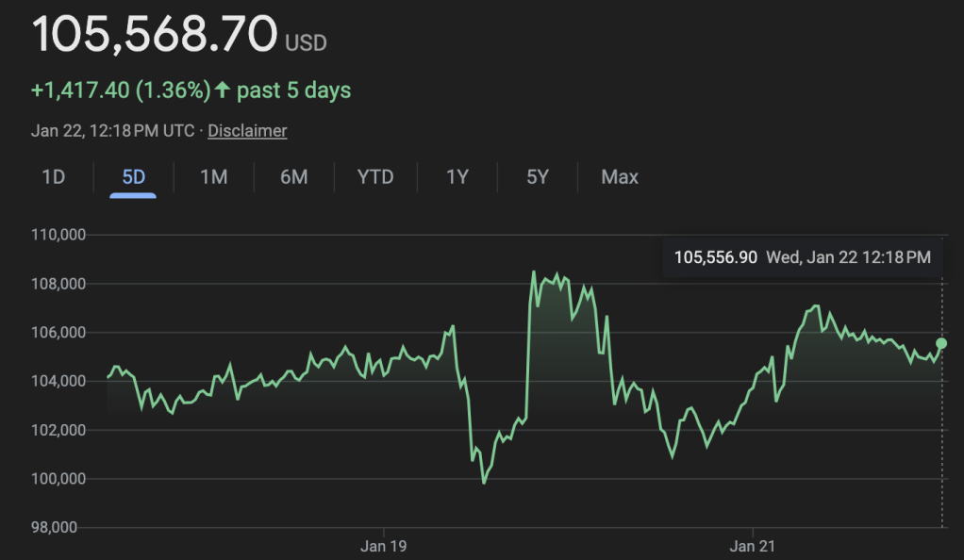The image size is (964, 560).
Task: Switch to the 1D time range tab
Action: 54,176
